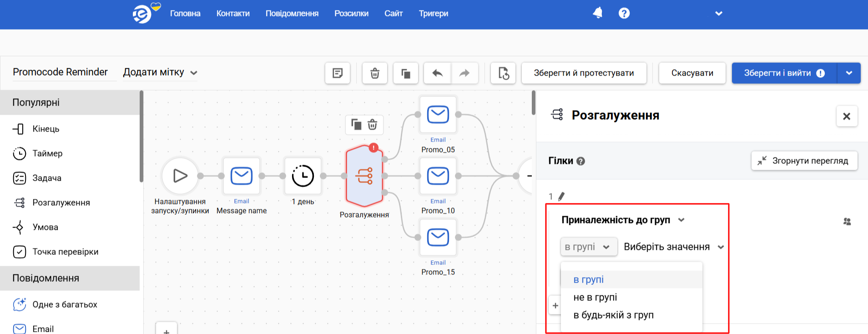The height and width of the screenshot is (334, 868).
Task: Select the Promo_05 email node
Action: coord(438,114)
